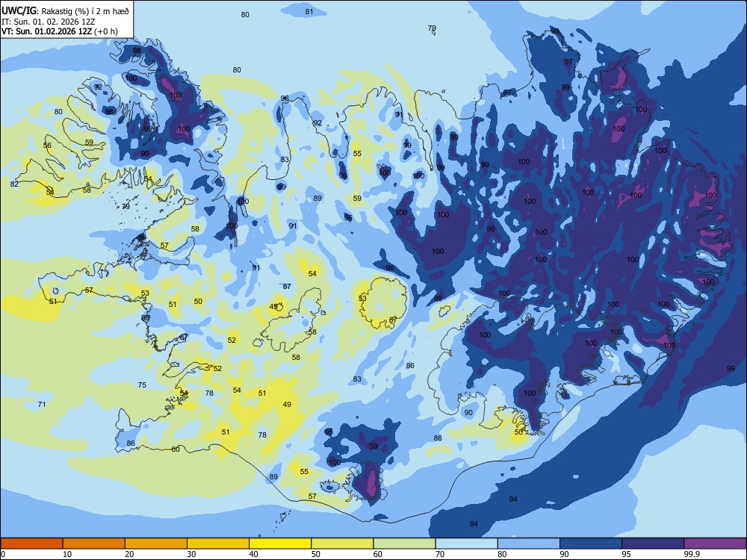The height and width of the screenshot is (560, 747).
Task: Click the map value '82' on the west coast
Action: [x=14, y=184]
